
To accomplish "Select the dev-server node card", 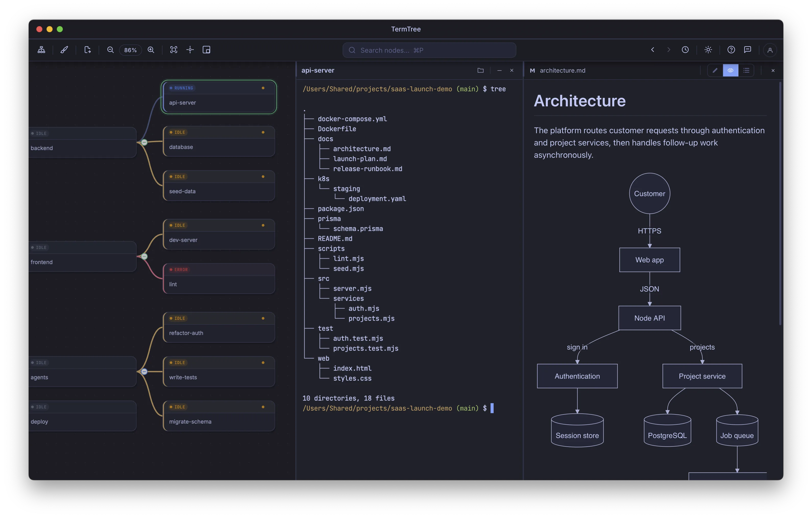I will pyautogui.click(x=219, y=234).
